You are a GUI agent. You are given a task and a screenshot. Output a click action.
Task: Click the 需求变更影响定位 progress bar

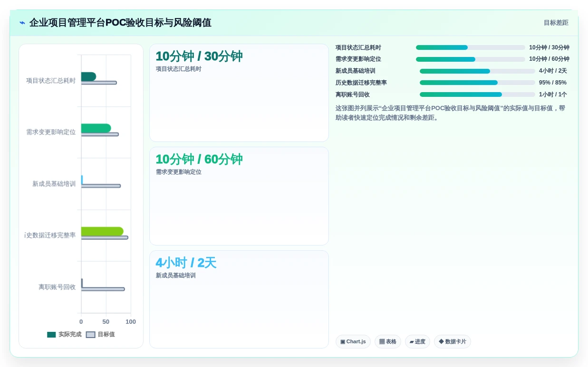coord(471,59)
